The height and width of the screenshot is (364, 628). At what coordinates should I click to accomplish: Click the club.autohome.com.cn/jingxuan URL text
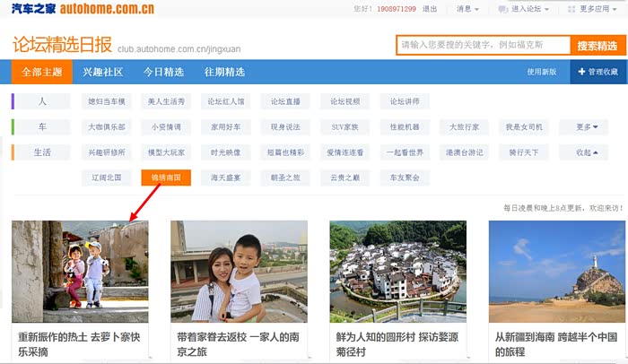click(179, 49)
